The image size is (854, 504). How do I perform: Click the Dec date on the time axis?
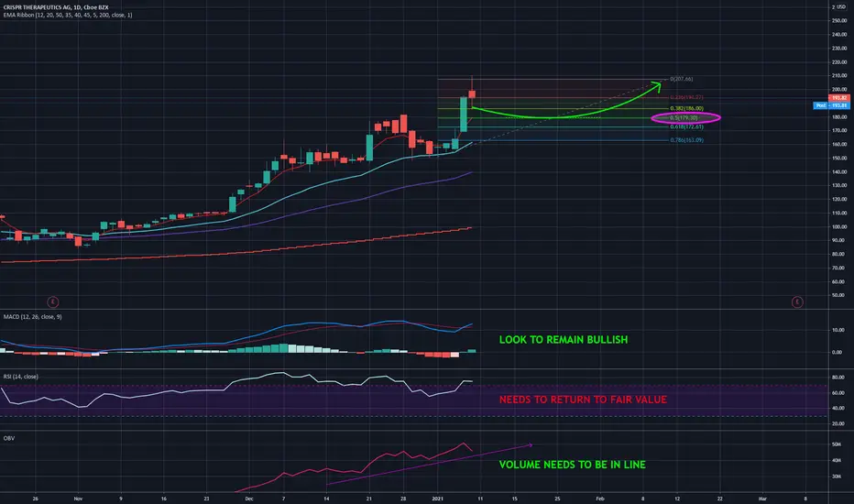pyautogui.click(x=249, y=499)
